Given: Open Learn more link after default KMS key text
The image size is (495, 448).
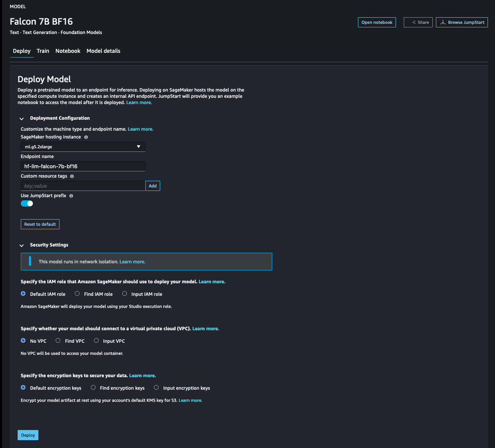Looking at the screenshot, I should point(190,400).
